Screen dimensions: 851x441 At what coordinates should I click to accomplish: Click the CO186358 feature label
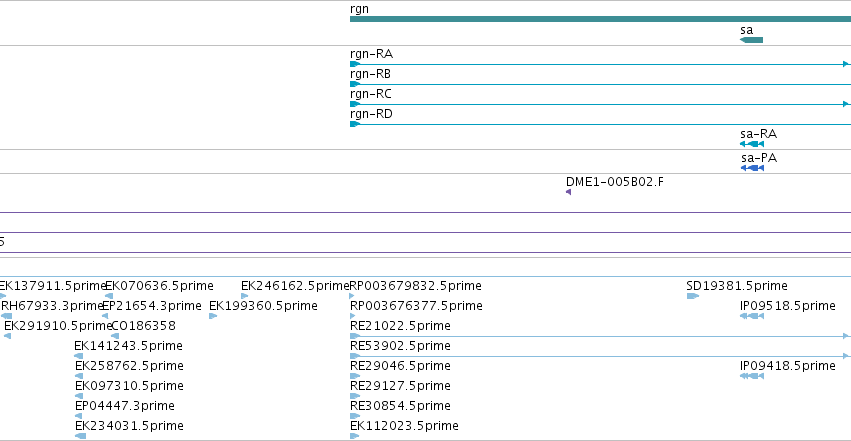click(x=143, y=326)
